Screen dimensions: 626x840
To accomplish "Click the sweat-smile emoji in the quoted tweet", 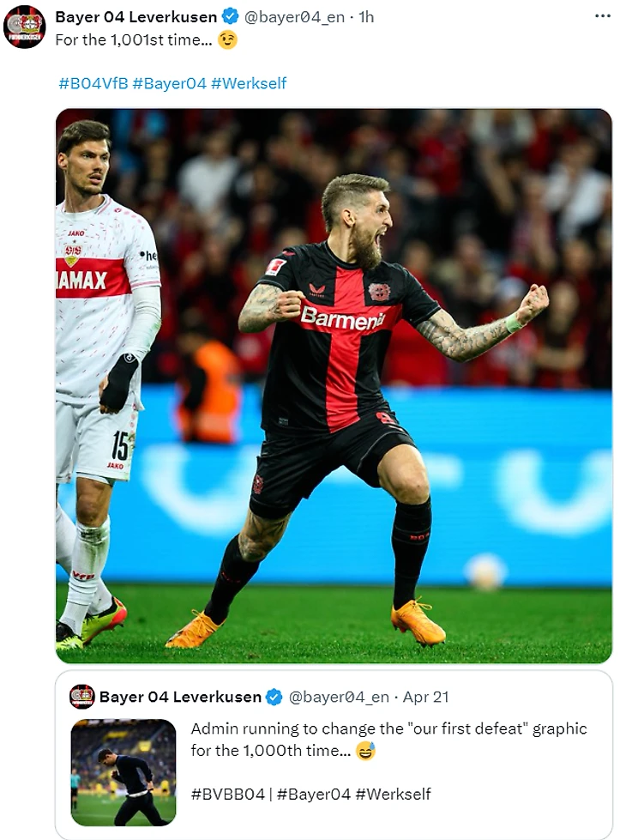I will click(x=366, y=751).
